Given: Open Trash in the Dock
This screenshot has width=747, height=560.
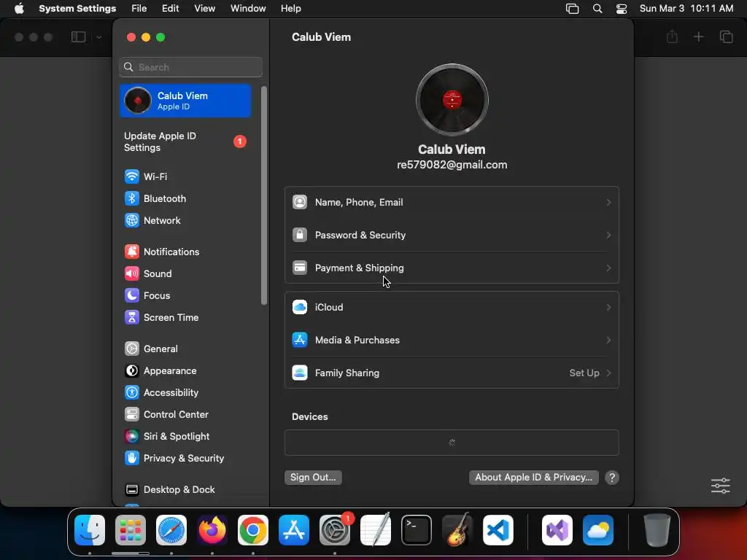Looking at the screenshot, I should pyautogui.click(x=657, y=530).
